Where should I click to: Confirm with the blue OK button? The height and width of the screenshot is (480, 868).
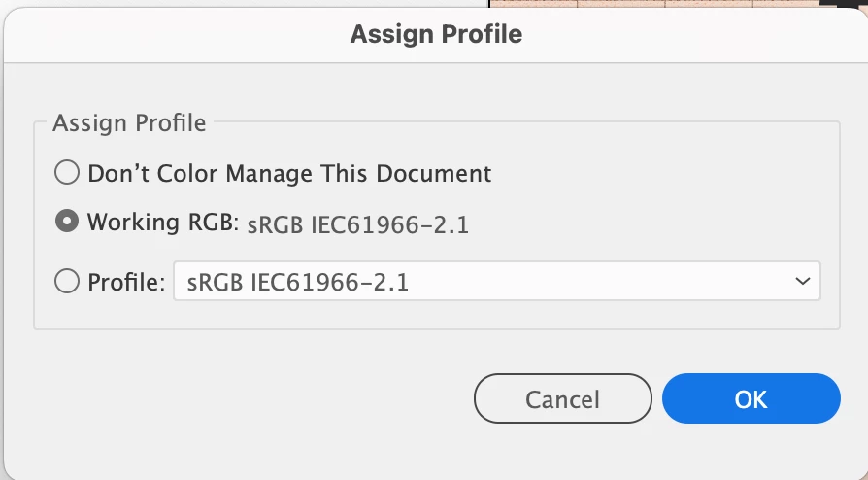coord(751,398)
